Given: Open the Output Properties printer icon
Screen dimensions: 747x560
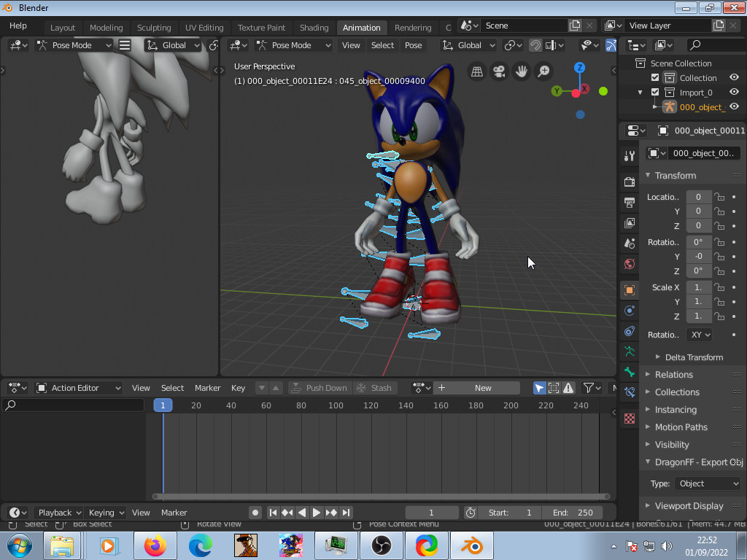Looking at the screenshot, I should pos(629,201).
